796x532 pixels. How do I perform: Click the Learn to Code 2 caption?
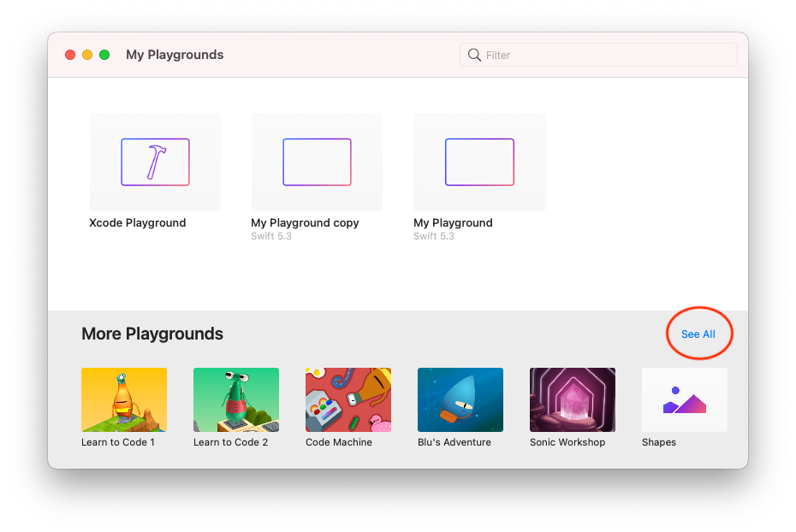point(230,442)
